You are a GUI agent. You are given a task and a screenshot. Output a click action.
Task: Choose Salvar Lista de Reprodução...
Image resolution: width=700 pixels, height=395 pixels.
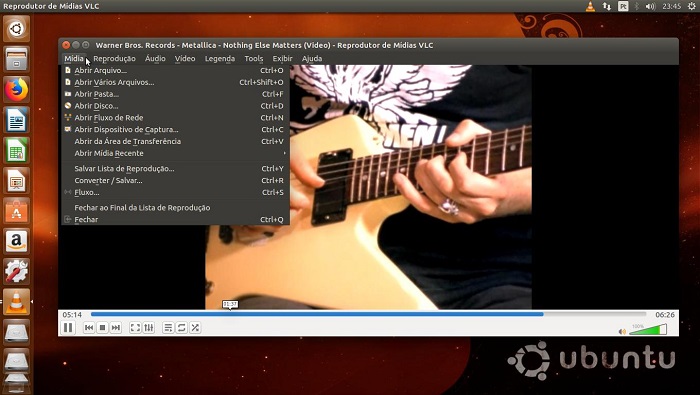[x=175, y=169]
